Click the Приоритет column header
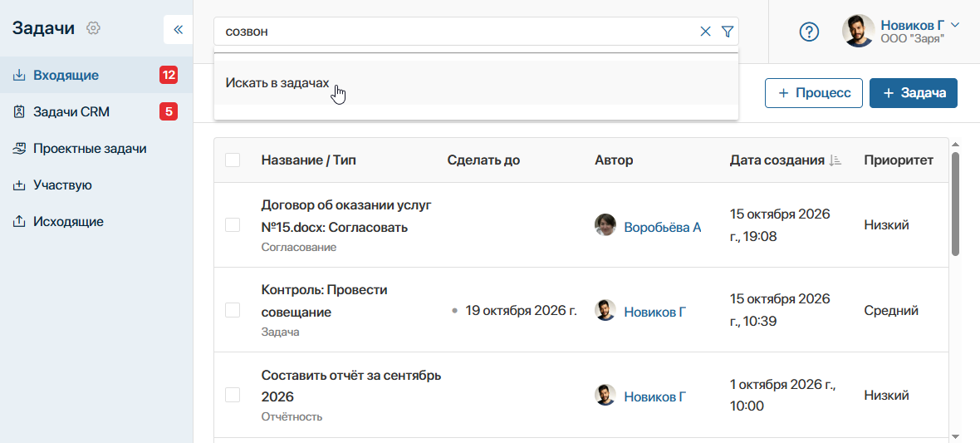980x443 pixels. pos(899,160)
